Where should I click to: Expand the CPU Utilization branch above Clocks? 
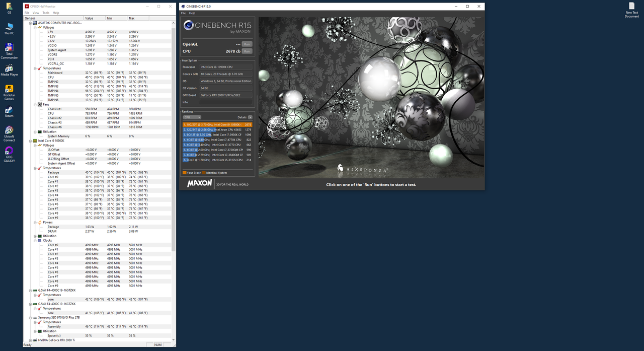35,236
